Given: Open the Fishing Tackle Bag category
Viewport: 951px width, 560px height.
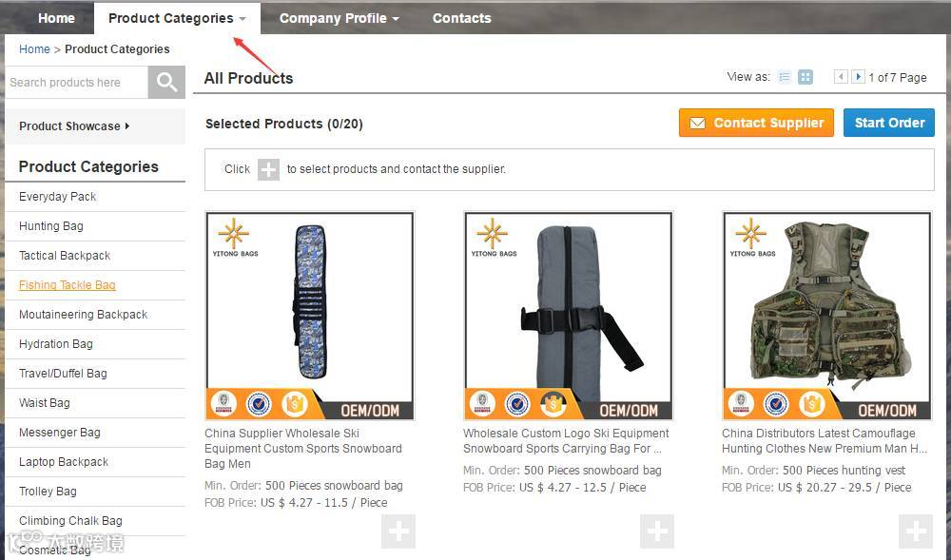Looking at the screenshot, I should pos(68,285).
